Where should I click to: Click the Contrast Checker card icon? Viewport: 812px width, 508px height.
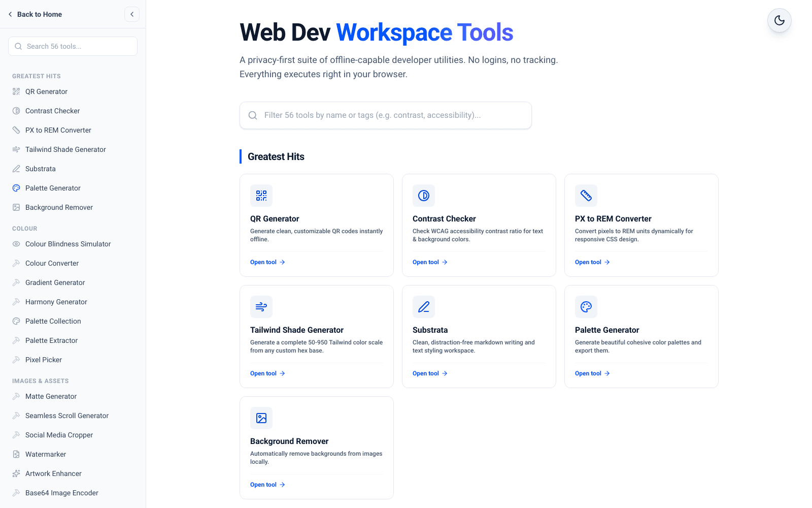[424, 196]
